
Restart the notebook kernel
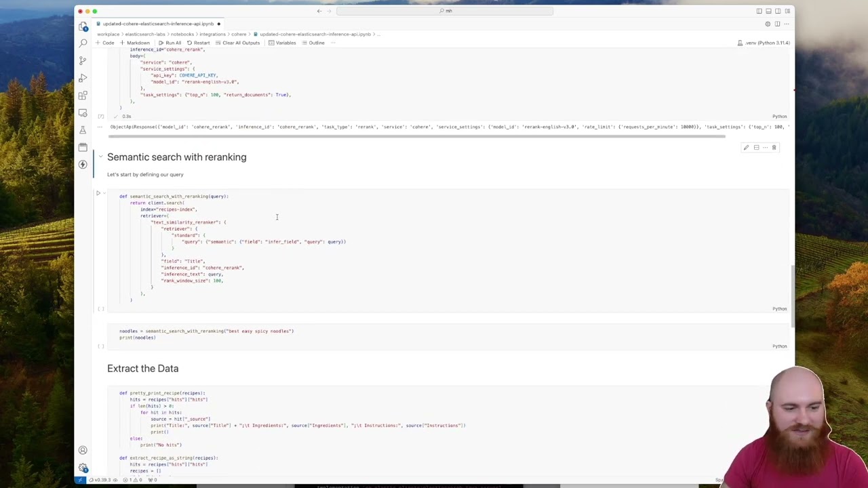pyautogui.click(x=198, y=43)
